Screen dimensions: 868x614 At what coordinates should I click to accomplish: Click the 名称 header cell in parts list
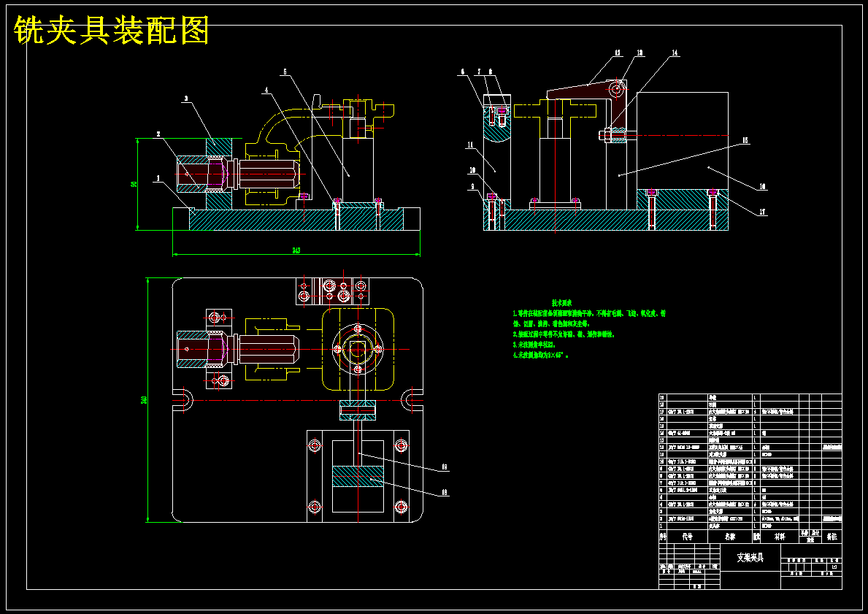(730, 537)
